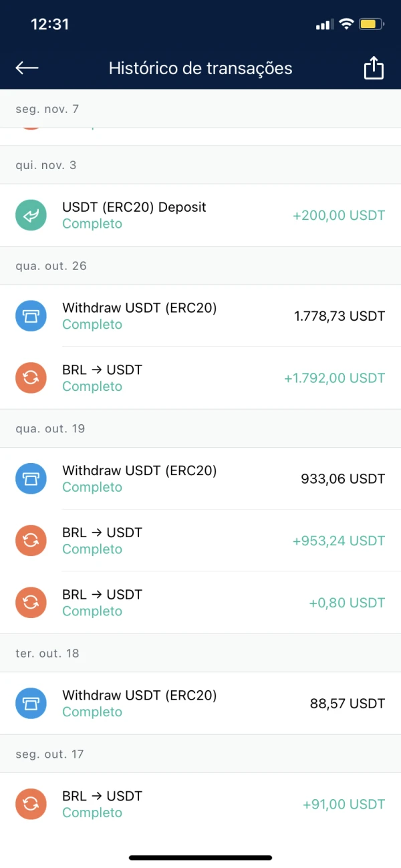The image size is (401, 868).
Task: Tap the battery indicator in status bar
Action: tap(370, 25)
